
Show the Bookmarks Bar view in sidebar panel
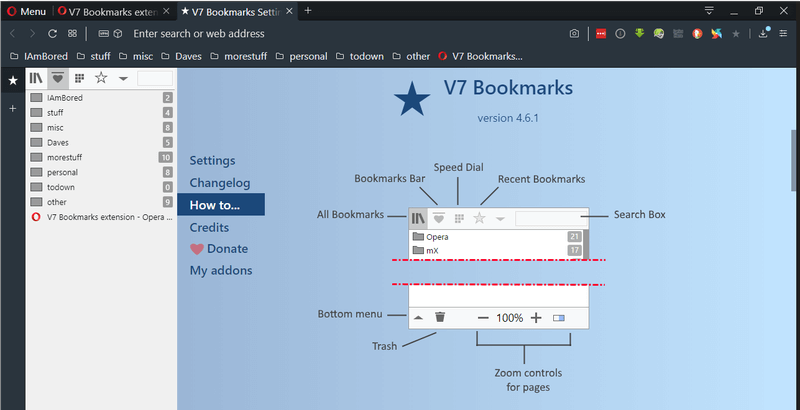pyautogui.click(x=58, y=78)
